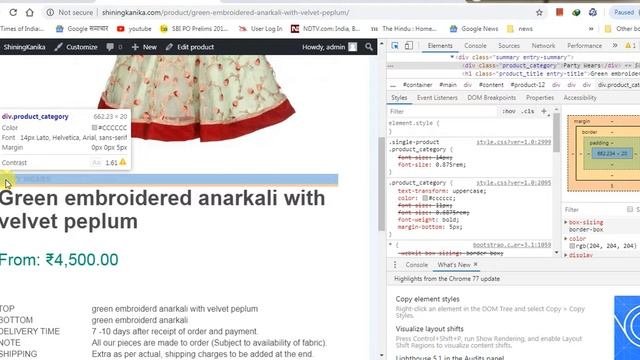Open the Event Listeners pane tab
Viewport: 640px width, 360px height.
(437, 98)
